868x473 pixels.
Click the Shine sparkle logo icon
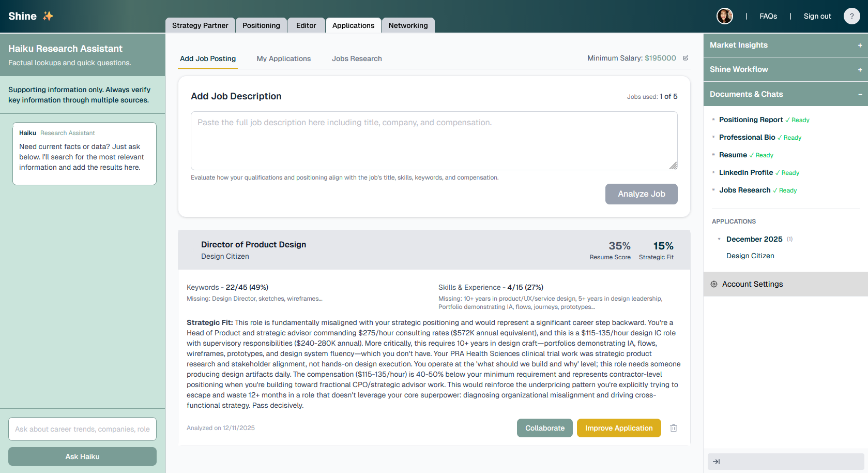point(48,16)
